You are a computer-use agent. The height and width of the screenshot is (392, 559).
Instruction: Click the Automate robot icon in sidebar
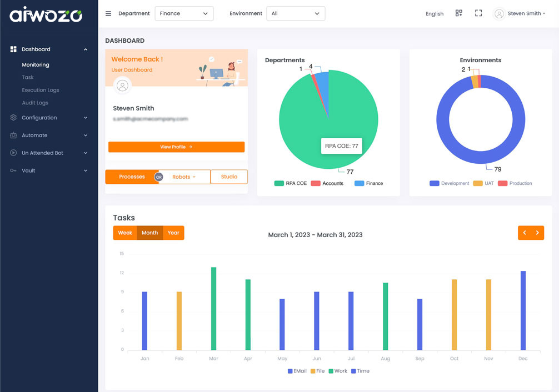click(13, 135)
